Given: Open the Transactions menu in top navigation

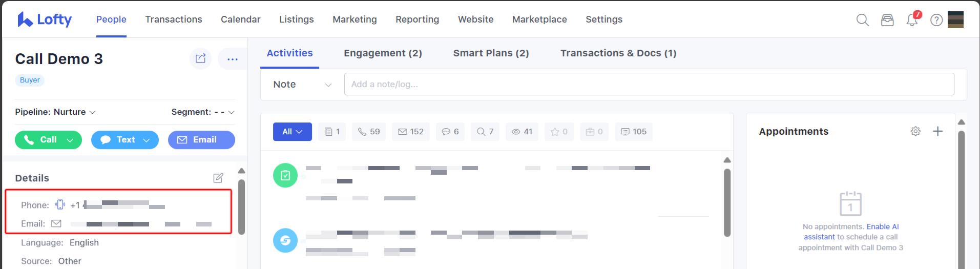Looking at the screenshot, I should 174,19.
